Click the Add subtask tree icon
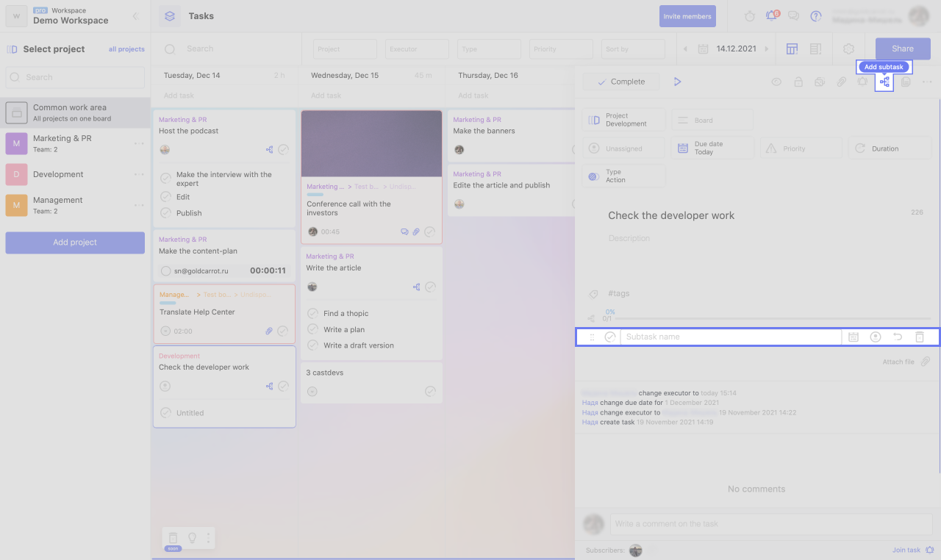The height and width of the screenshot is (560, 941). point(884,82)
